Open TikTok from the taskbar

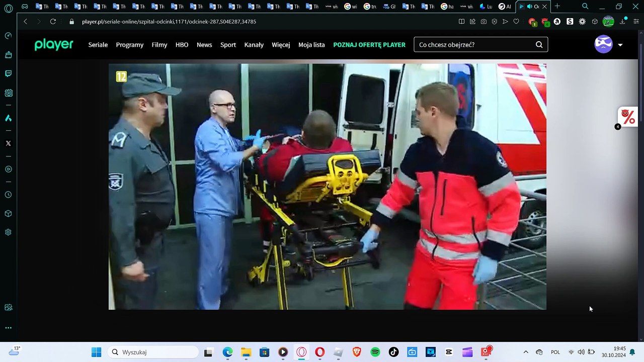[393, 352]
